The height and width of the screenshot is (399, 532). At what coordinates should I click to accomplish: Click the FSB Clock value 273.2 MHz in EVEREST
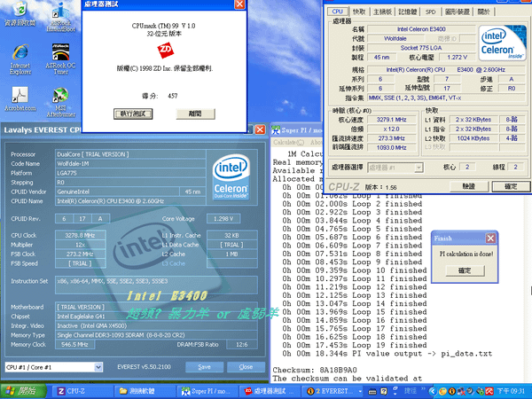[x=80, y=254]
